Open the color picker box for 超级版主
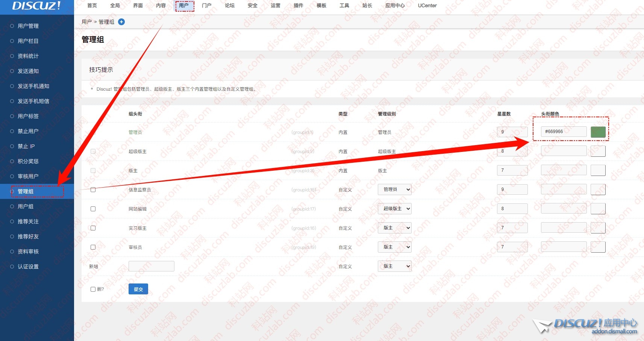Viewport: 644px width, 341px height. pyautogui.click(x=598, y=151)
